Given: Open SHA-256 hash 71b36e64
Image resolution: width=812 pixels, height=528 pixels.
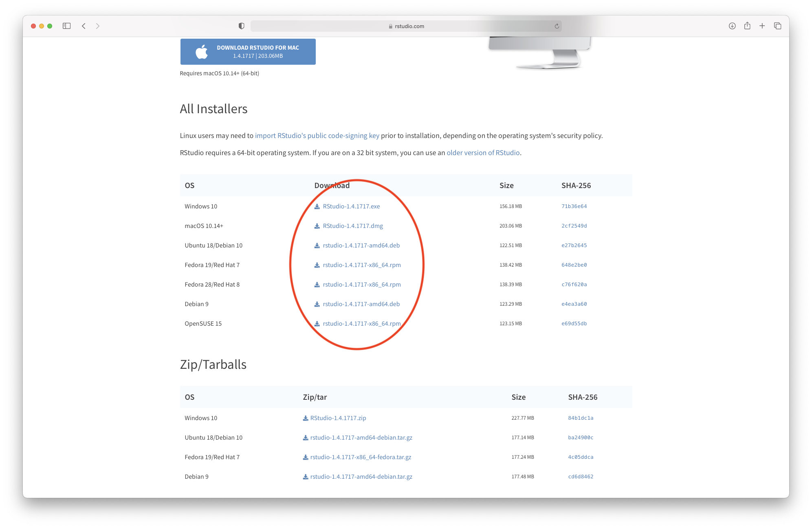Looking at the screenshot, I should point(574,206).
